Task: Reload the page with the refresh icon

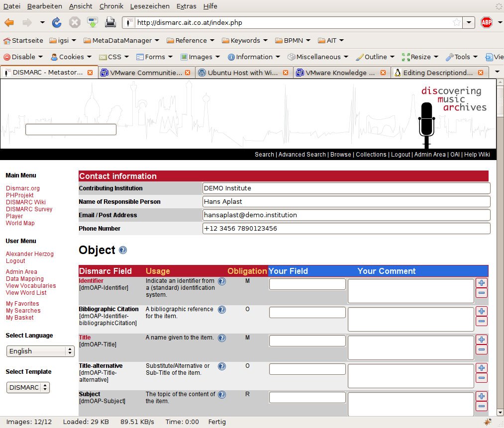Action: pos(57,22)
